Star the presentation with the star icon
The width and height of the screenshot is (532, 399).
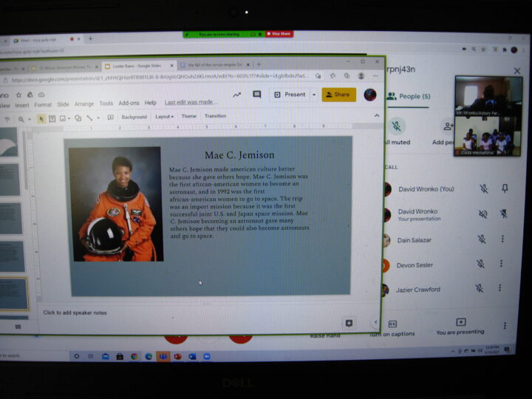coord(18,95)
